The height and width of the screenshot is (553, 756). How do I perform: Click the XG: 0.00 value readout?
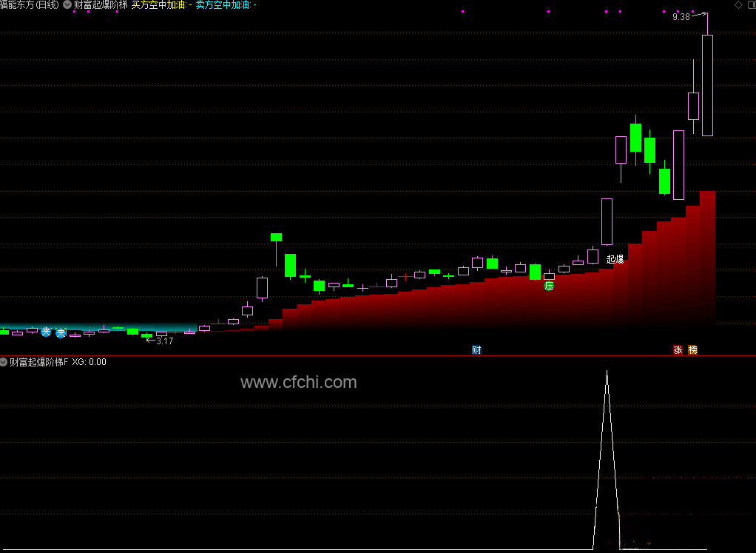click(90, 362)
